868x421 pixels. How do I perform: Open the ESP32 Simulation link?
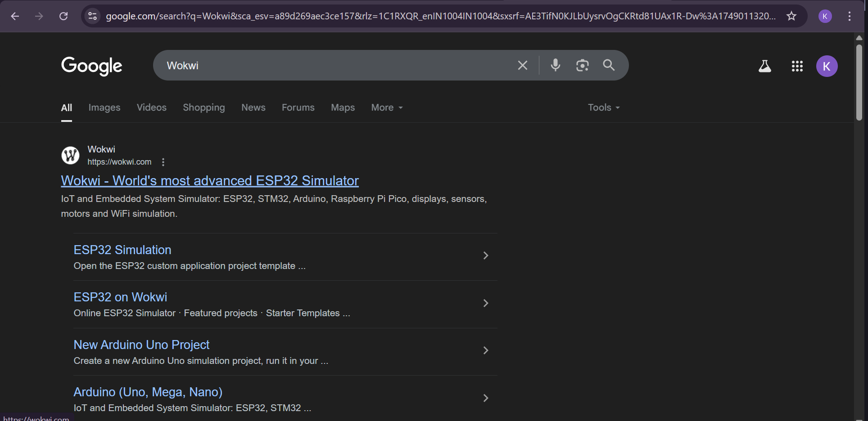122,250
